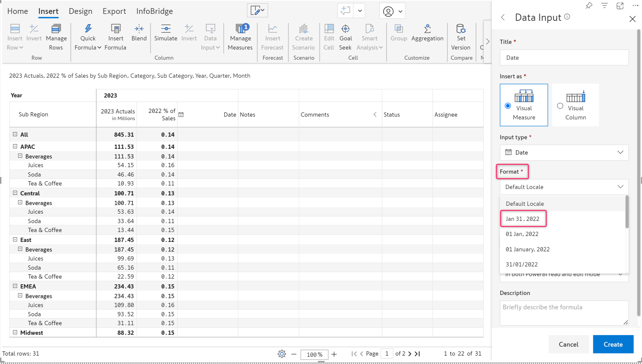Collapse the APAC row group
The width and height of the screenshot is (642, 364).
[x=15, y=146]
